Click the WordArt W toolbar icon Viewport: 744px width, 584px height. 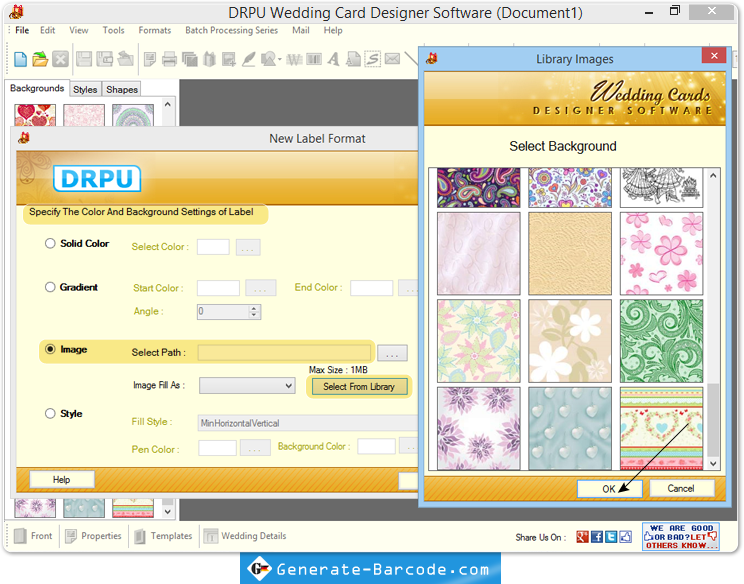(294, 59)
